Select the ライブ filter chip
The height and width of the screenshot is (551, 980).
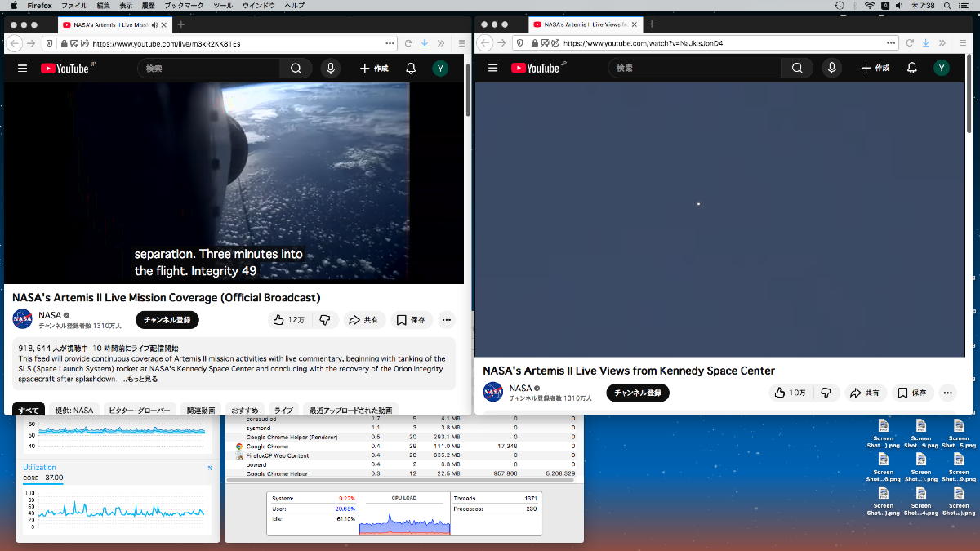(283, 410)
